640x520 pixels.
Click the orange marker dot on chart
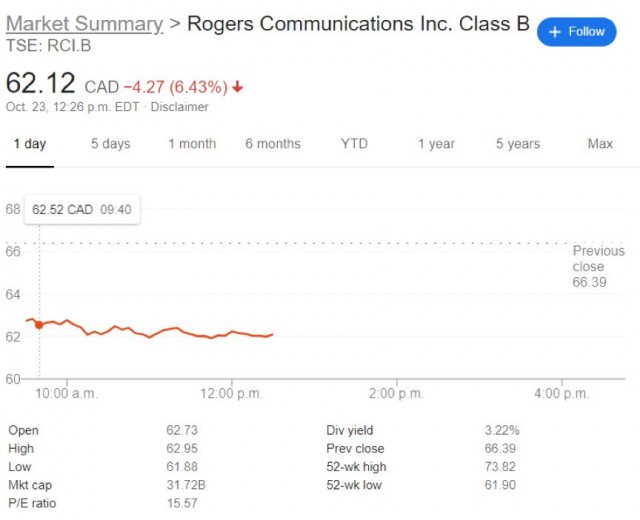pos(39,325)
